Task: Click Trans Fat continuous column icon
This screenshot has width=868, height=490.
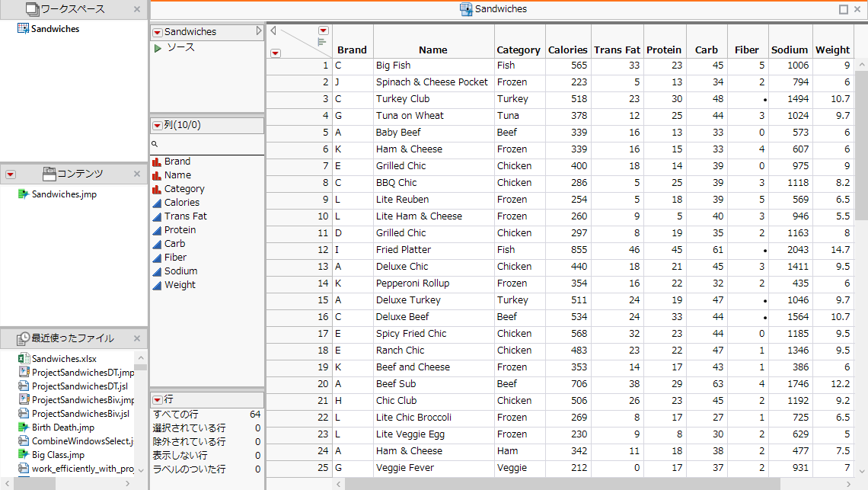Action: pos(157,216)
